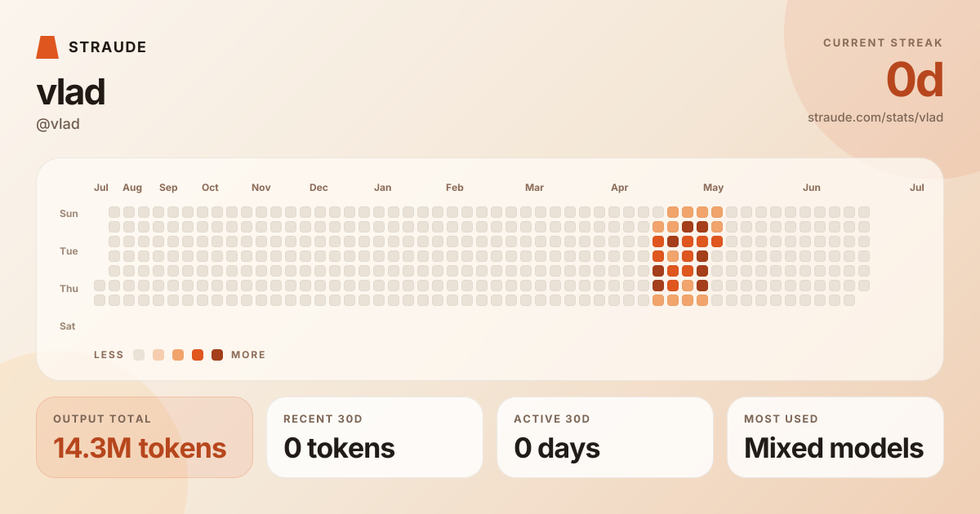The height and width of the screenshot is (514, 980).
Task: Open the straude.com/stats/vlad link
Action: point(875,117)
